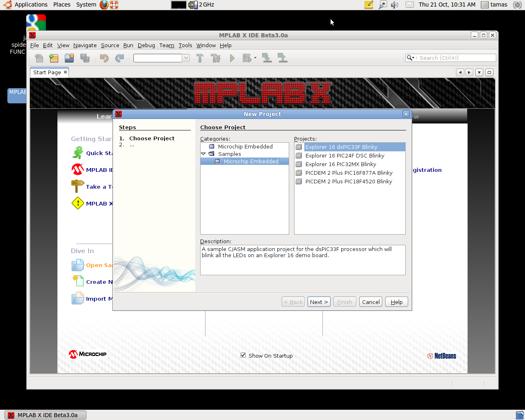Click the New Project toolbar icon
Screen dimensions: 525x420
(54, 58)
